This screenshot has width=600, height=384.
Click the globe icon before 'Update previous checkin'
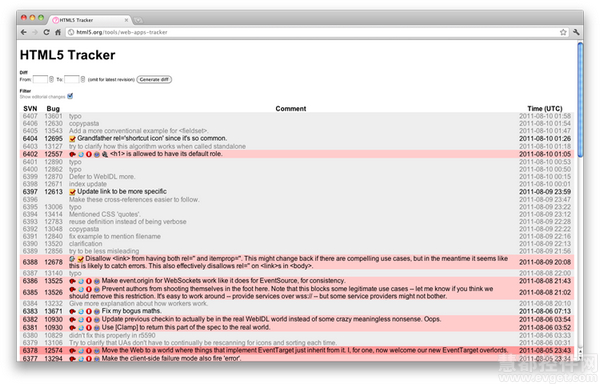97,320
